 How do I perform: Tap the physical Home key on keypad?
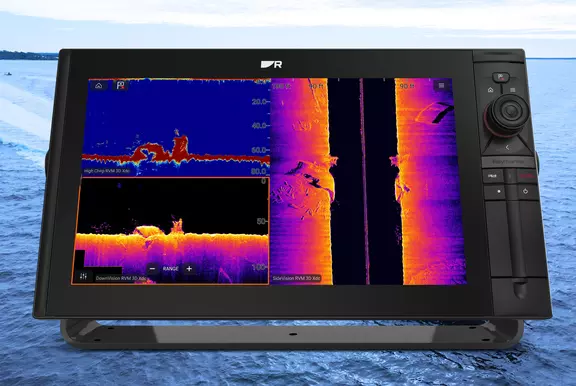tap(490, 90)
